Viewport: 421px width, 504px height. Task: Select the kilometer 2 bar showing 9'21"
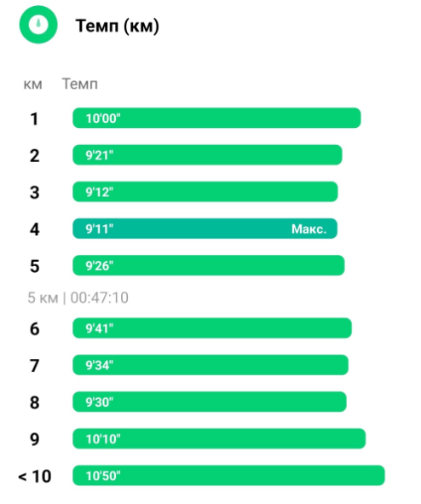tap(207, 155)
